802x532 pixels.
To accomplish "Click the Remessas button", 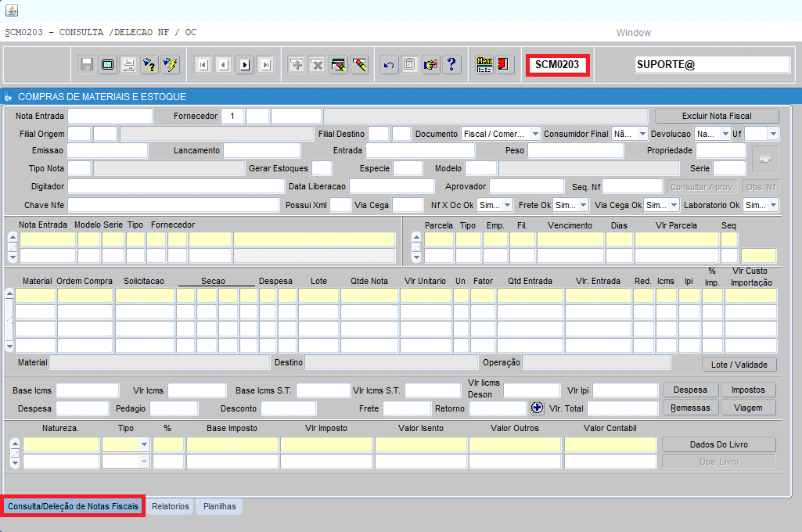I will pos(690,408).
